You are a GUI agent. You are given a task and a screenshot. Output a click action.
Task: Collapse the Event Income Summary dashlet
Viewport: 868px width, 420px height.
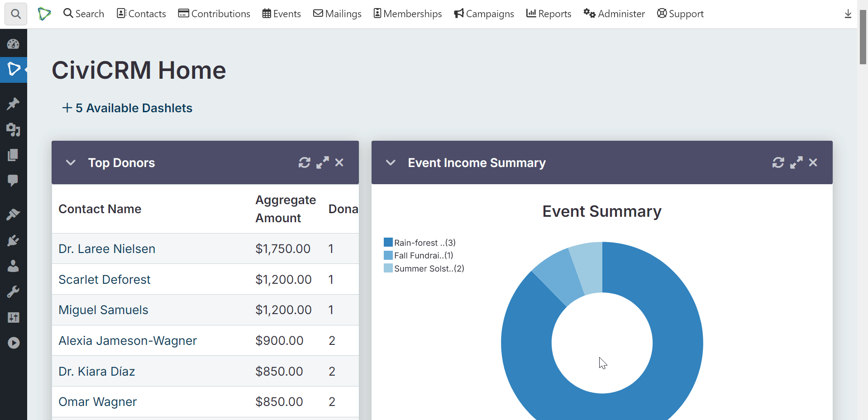point(391,162)
